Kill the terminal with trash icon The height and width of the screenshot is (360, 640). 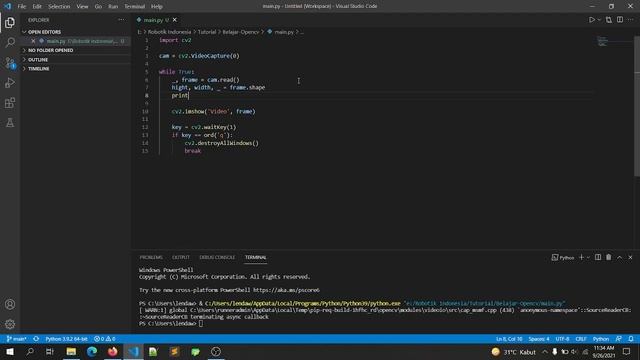coord(609,257)
